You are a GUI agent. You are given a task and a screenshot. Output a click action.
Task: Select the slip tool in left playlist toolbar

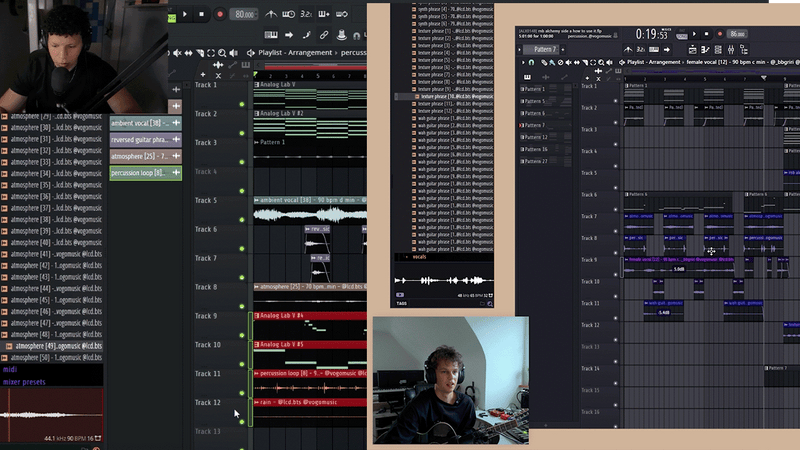[x=188, y=53]
